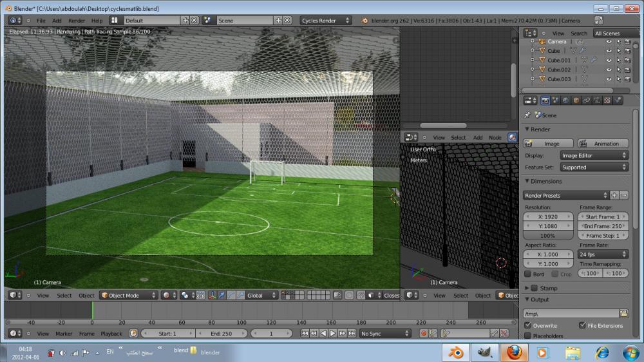Viewport: 644px width, 362px height.
Task: Click the Animation render button
Action: [x=603, y=144]
